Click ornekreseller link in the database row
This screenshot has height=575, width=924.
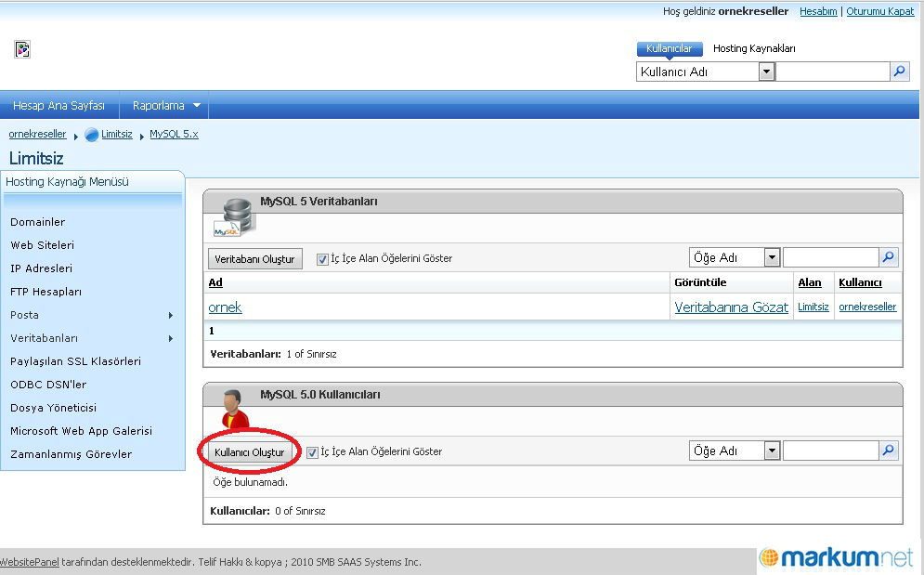tap(867, 307)
